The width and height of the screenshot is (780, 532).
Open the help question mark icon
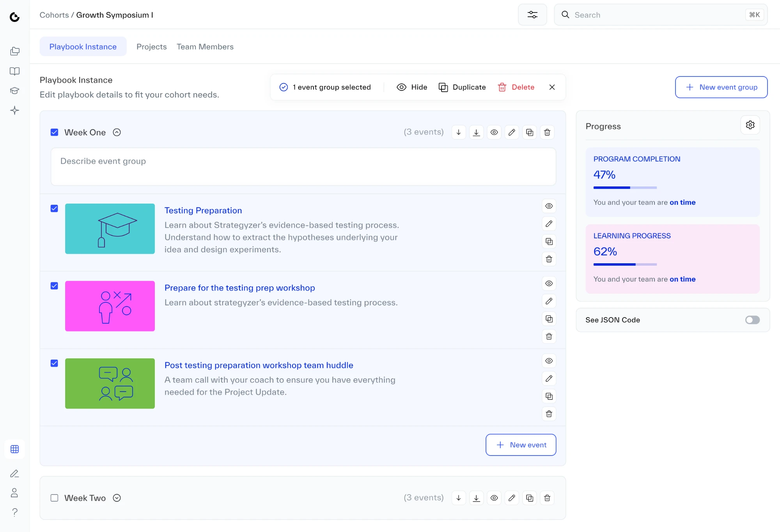pos(15,512)
